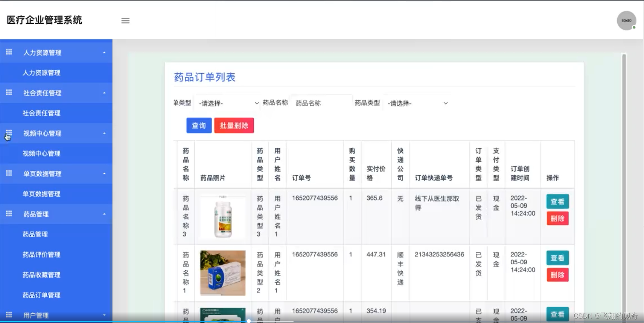644x323 pixels.
Task: View the order for 药品名称3 with 查看
Action: click(557, 202)
